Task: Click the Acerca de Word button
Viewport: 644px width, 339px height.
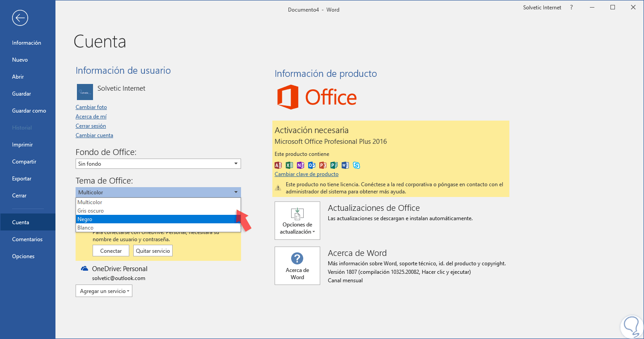Action: [x=297, y=266]
